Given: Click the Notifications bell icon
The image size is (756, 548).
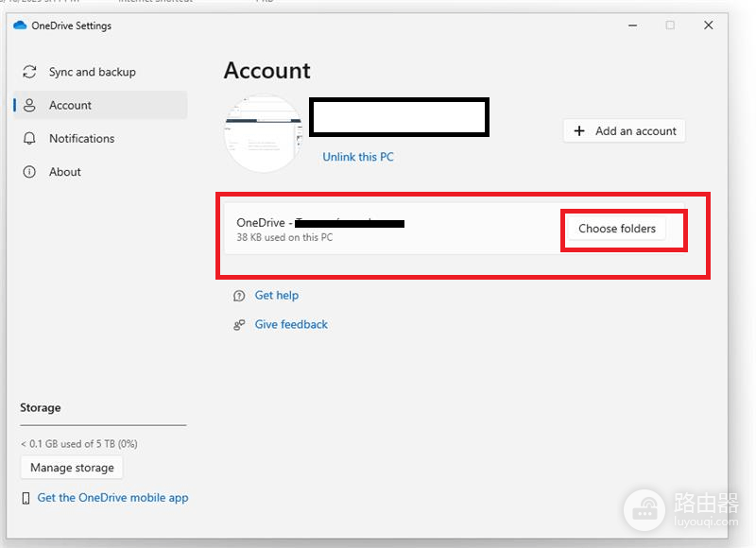Looking at the screenshot, I should coord(29,138).
